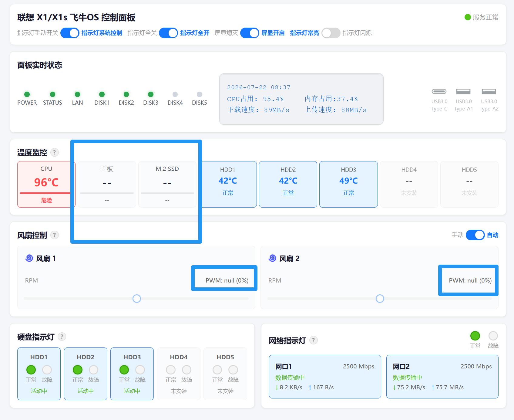Select HDD1 故障 indicator radio
The image size is (514, 420).
tap(47, 370)
